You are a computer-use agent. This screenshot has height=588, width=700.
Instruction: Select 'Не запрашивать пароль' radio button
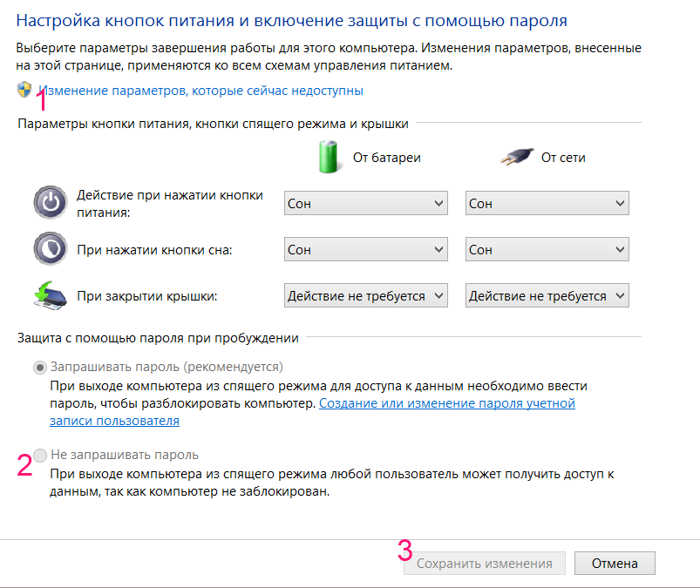point(40,455)
